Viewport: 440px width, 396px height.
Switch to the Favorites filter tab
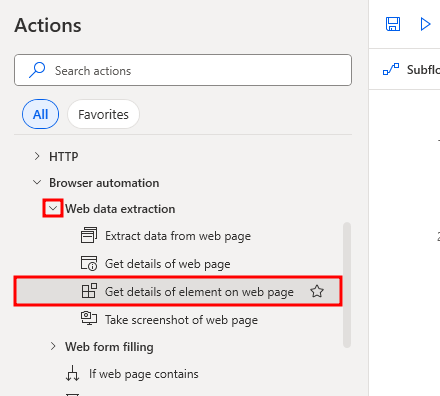pyautogui.click(x=103, y=114)
